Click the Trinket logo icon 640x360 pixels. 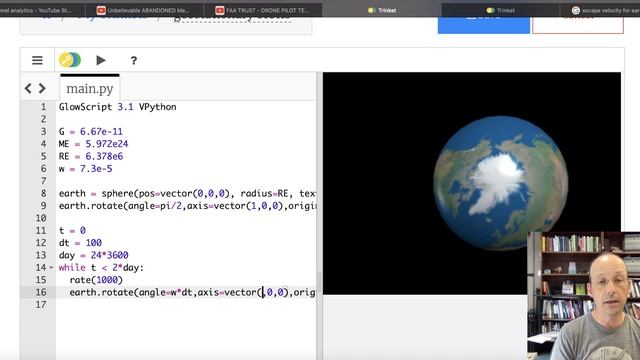click(x=70, y=60)
